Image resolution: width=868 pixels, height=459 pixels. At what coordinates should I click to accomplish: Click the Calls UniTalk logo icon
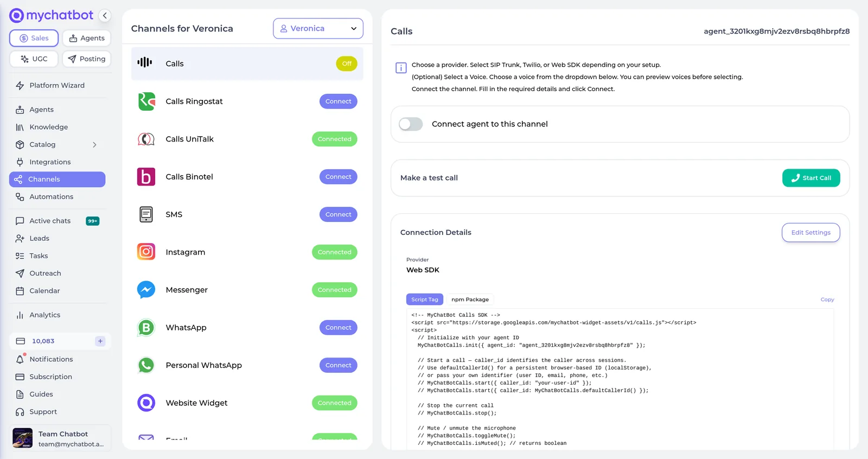[x=146, y=139]
